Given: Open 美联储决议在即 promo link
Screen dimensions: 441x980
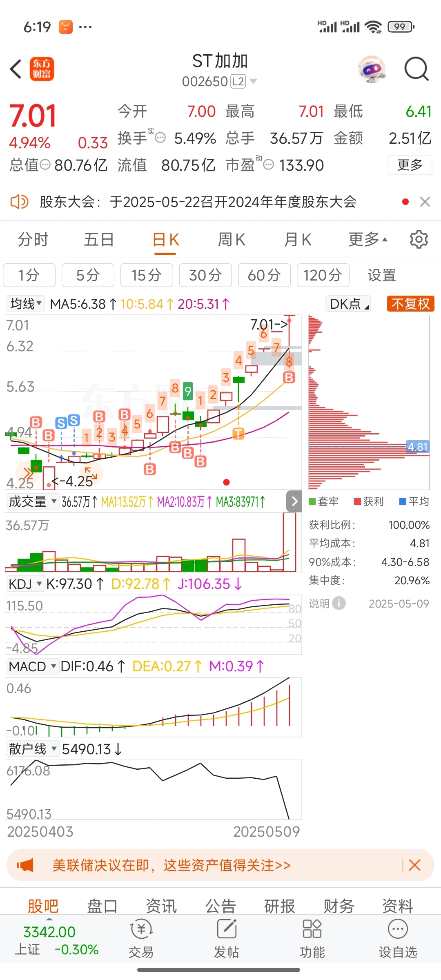Looking at the screenshot, I should 171,865.
